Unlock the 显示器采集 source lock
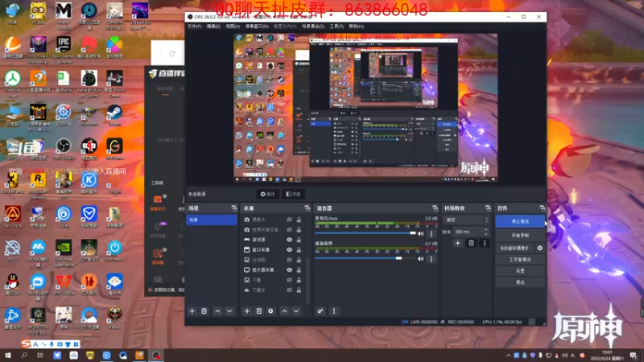Viewport: 644px width, 362px height. point(299,269)
